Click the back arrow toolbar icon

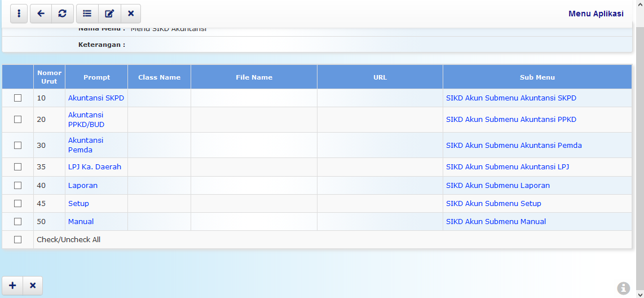click(x=41, y=14)
